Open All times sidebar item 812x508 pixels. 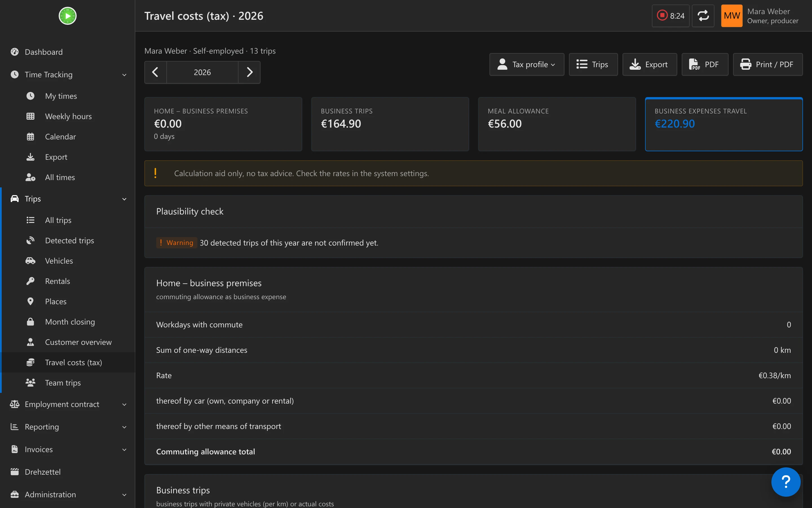click(67, 178)
